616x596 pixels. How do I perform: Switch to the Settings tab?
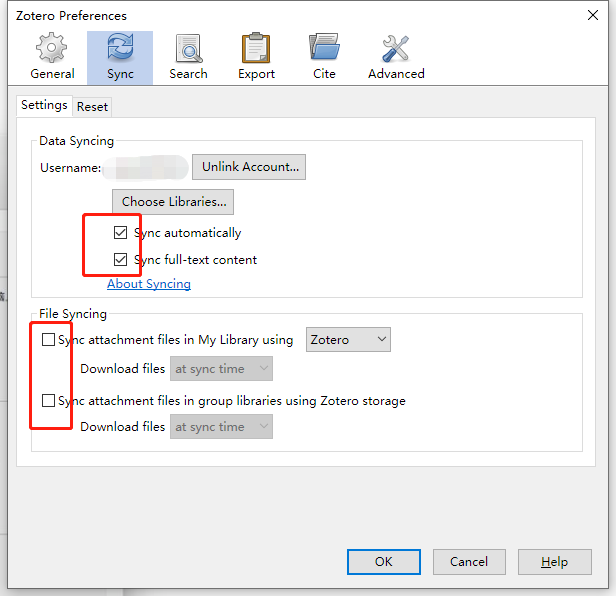pos(44,105)
